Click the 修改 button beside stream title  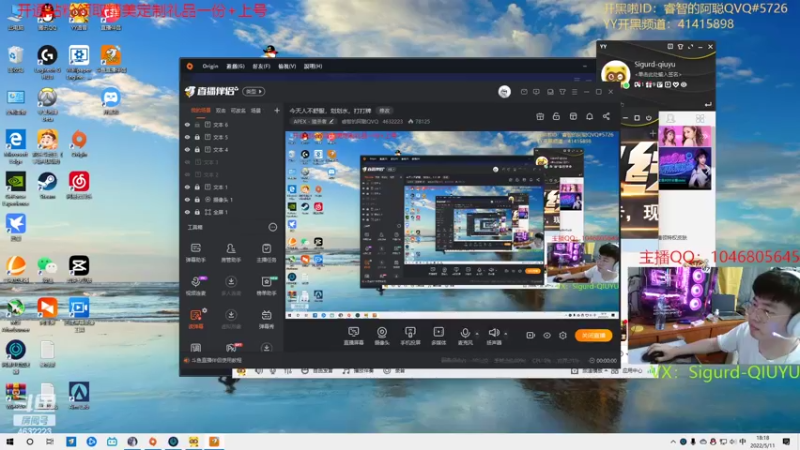point(384,111)
